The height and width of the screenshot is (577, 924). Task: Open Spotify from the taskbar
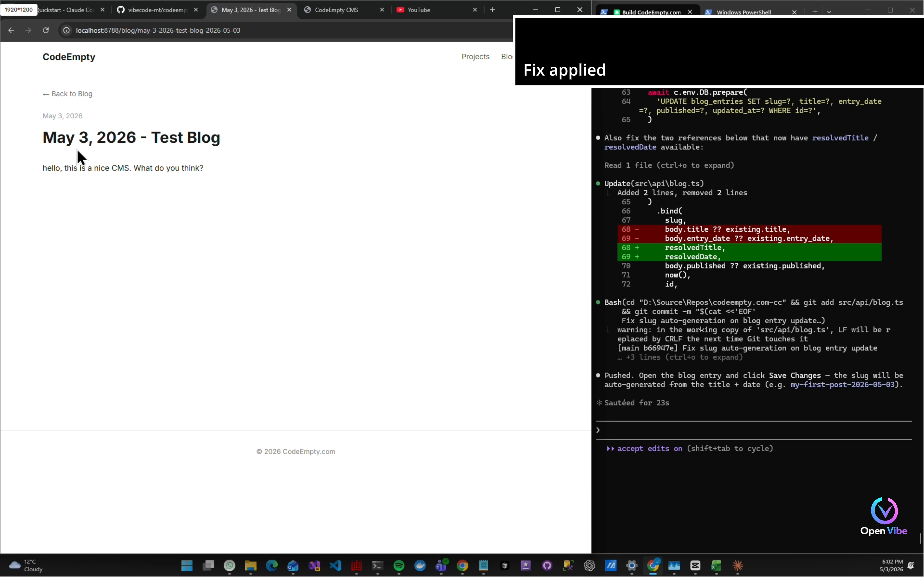click(399, 565)
